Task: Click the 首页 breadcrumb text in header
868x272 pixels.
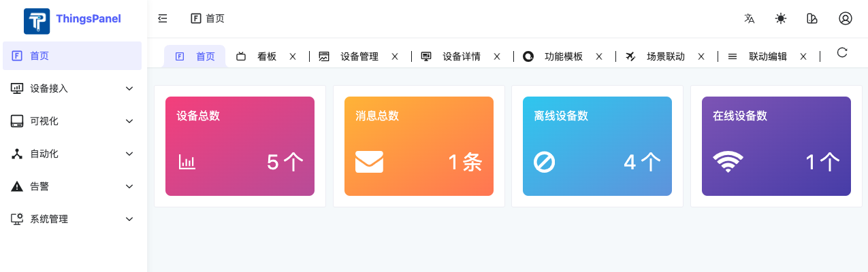Action: (x=215, y=18)
